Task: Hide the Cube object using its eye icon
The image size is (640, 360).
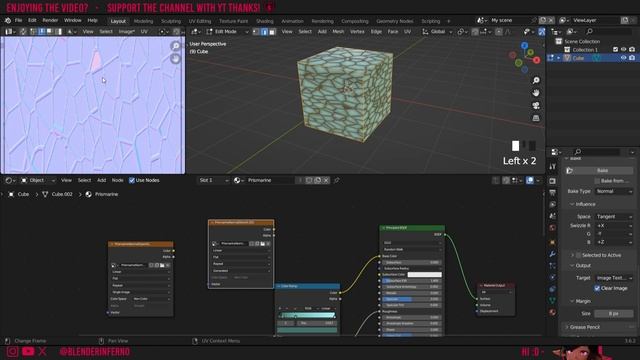Action: point(624,58)
